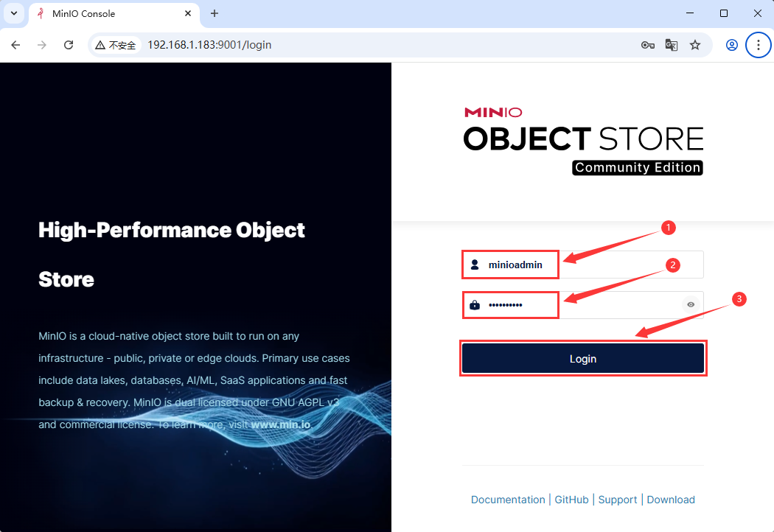Expand the tab search dropdown

point(13,13)
